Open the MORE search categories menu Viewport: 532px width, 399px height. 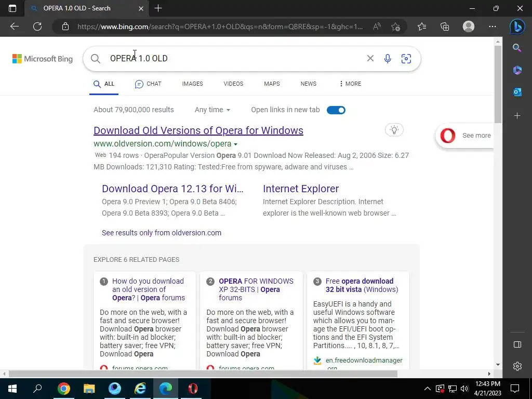click(x=350, y=84)
